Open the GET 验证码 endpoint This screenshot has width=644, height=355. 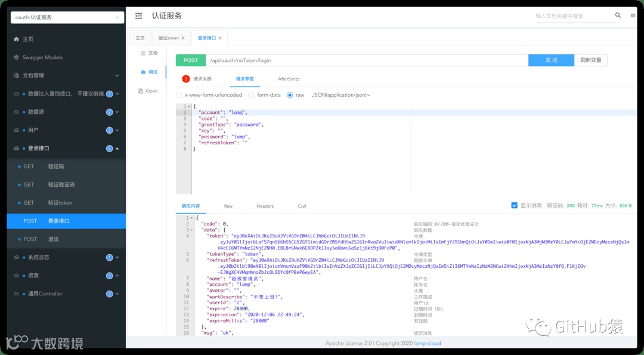click(x=66, y=166)
